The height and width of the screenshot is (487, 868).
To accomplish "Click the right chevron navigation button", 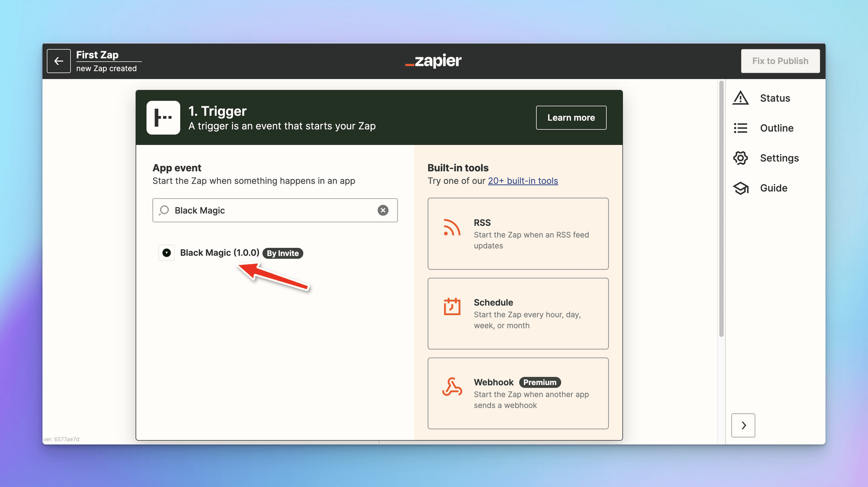I will click(x=743, y=425).
